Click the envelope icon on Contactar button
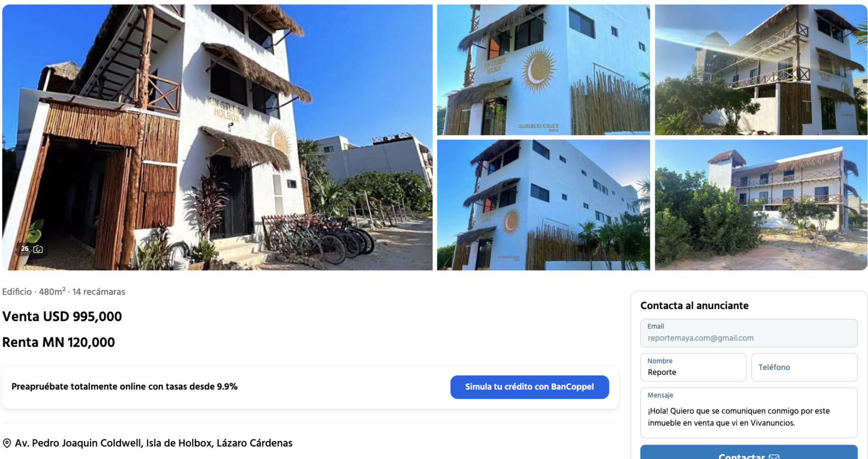The height and width of the screenshot is (459, 868). (774, 456)
